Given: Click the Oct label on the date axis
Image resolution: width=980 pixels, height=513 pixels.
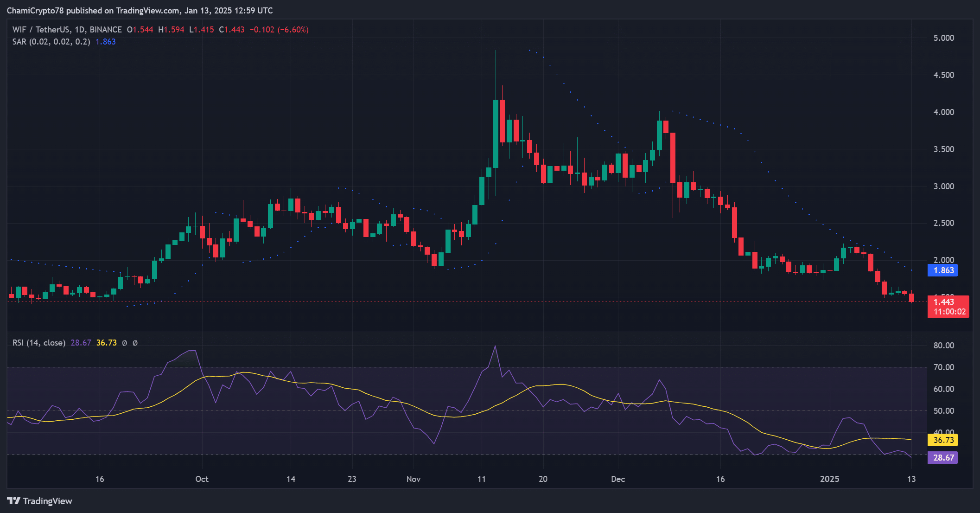Looking at the screenshot, I should (x=202, y=479).
